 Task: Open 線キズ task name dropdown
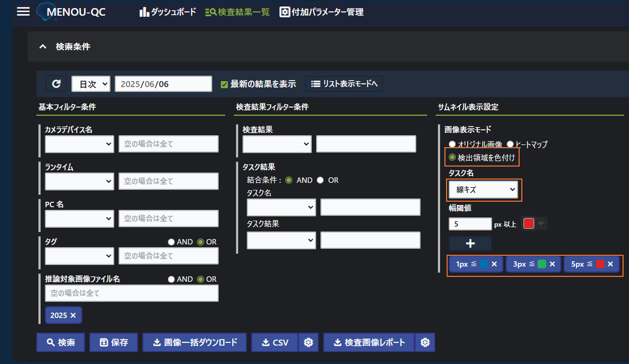click(483, 190)
